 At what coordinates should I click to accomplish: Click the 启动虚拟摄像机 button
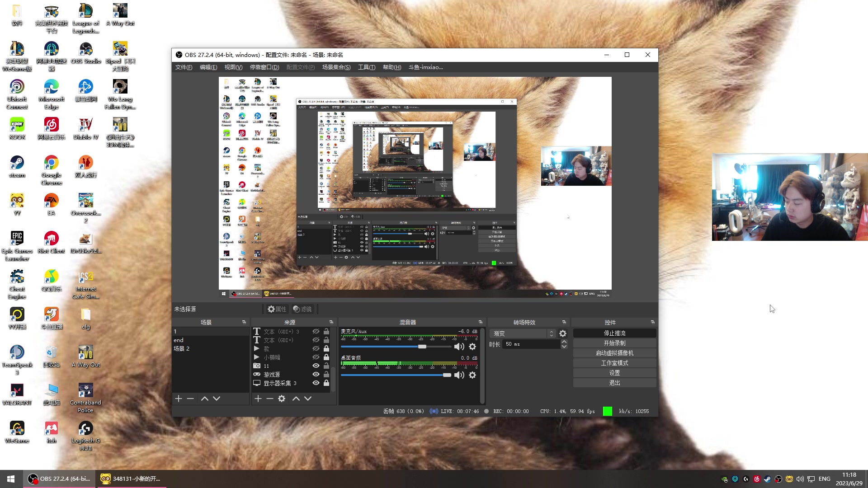point(614,353)
